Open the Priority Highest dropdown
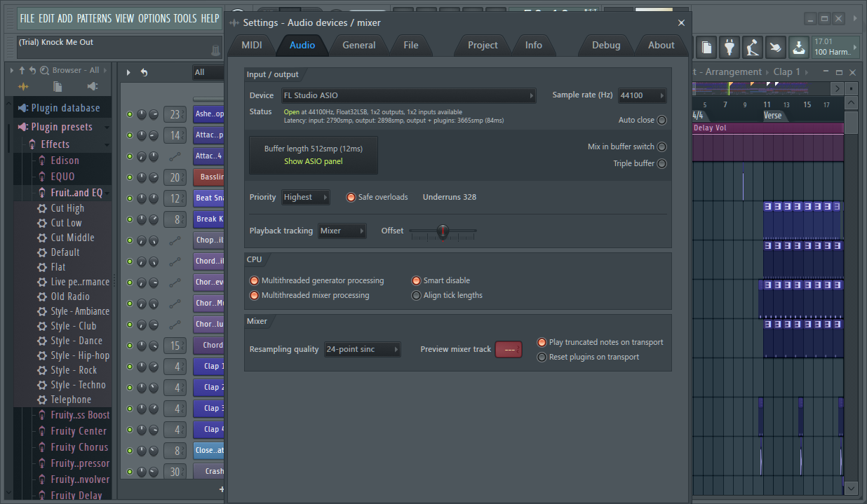 pyautogui.click(x=306, y=198)
